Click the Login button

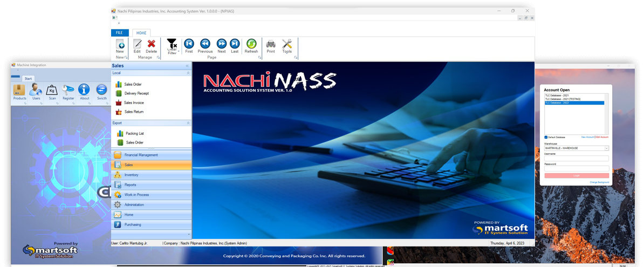(x=577, y=175)
